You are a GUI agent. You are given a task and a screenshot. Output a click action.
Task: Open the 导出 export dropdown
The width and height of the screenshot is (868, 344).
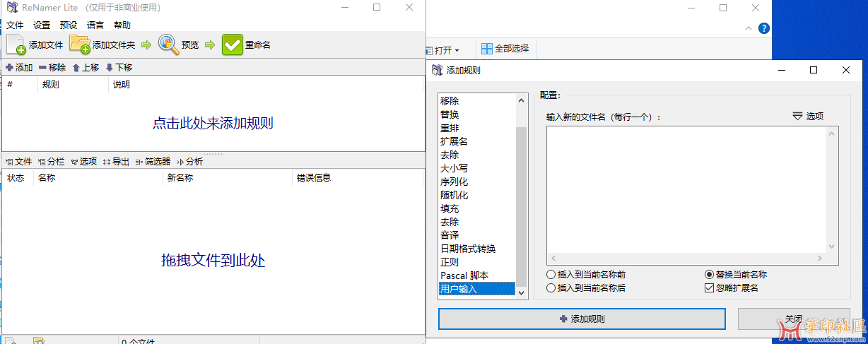coord(116,162)
